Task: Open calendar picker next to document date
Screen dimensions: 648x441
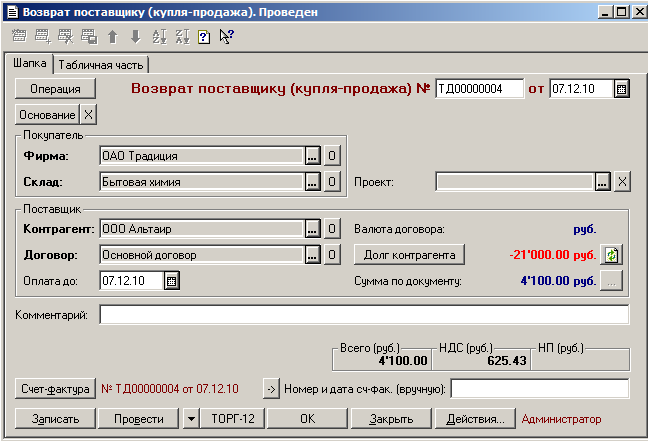Action: (621, 89)
